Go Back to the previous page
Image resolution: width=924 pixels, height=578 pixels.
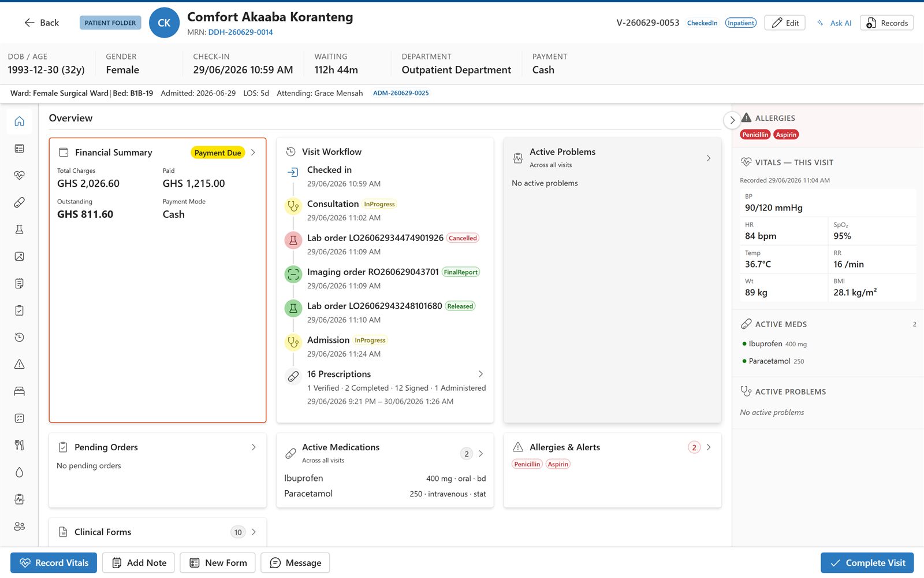point(42,23)
